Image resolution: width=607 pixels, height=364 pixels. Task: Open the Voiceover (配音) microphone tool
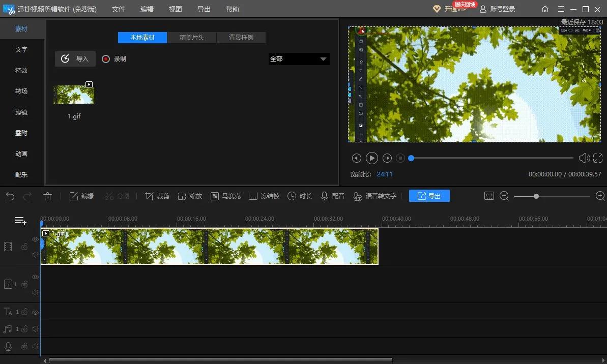[324, 196]
